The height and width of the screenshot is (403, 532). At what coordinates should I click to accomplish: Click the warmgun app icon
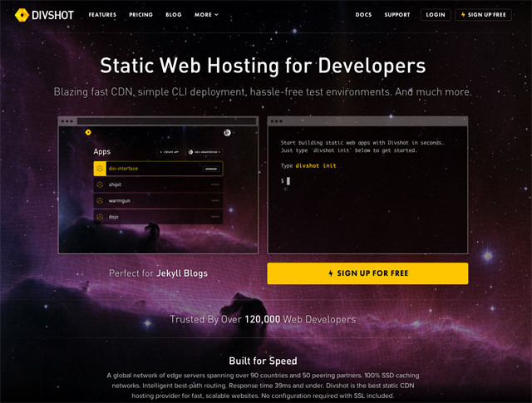click(100, 201)
